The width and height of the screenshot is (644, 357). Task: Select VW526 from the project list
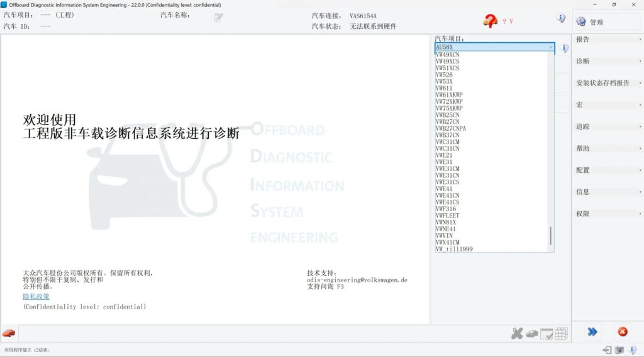(491, 75)
